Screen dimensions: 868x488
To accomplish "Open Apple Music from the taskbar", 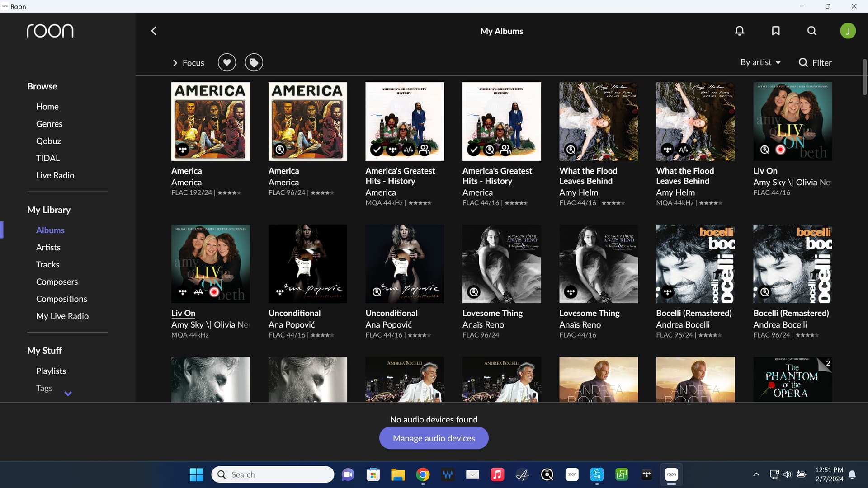I will [x=497, y=474].
